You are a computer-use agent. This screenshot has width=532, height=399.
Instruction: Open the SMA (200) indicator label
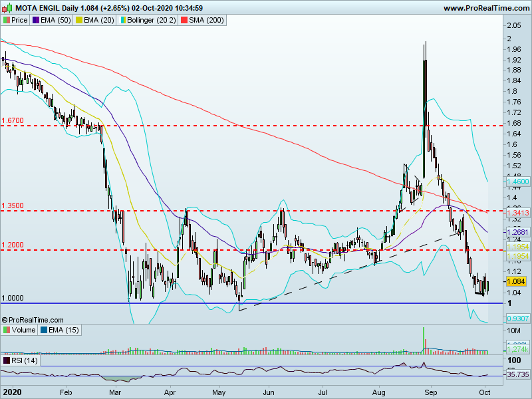click(206, 20)
